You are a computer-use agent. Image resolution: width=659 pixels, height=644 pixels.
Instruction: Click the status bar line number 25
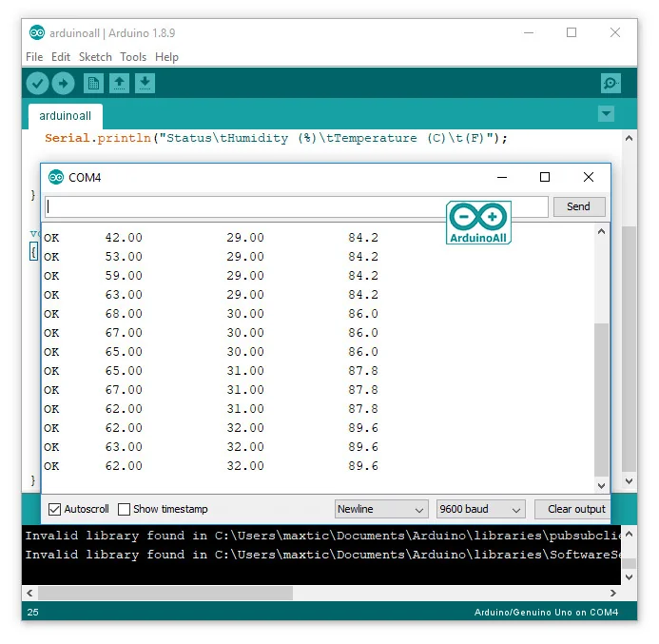click(x=32, y=612)
